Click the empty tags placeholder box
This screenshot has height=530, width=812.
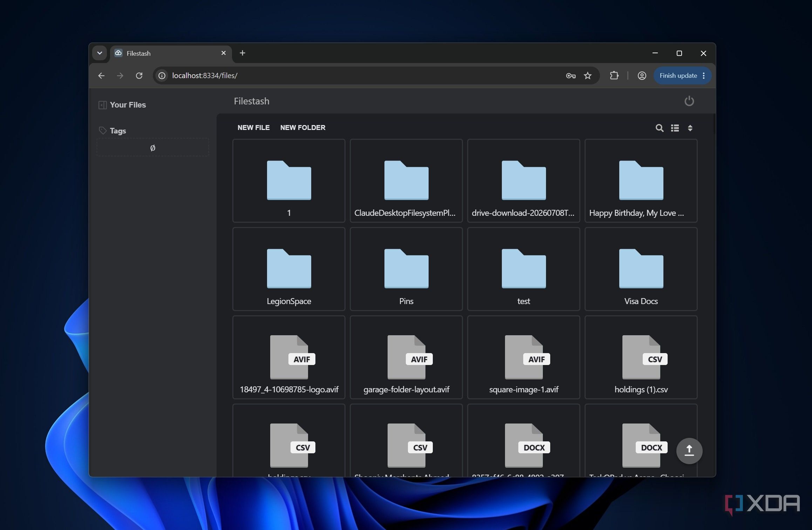point(153,147)
